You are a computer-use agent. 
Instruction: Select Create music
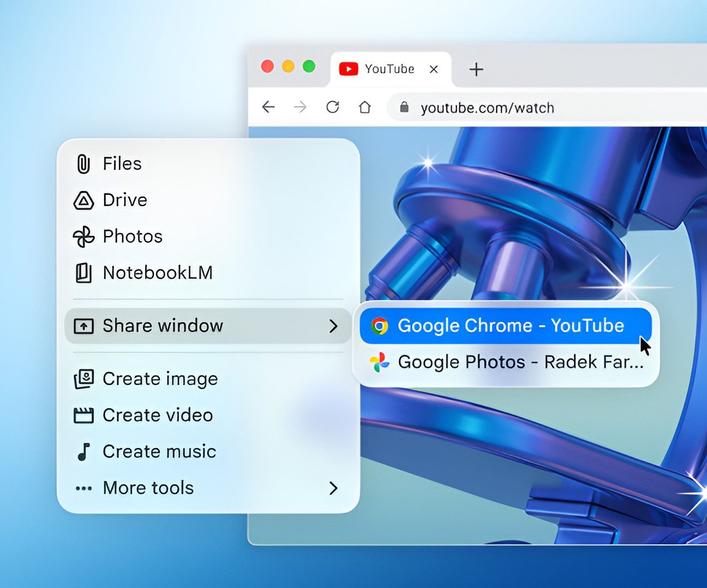click(208, 452)
